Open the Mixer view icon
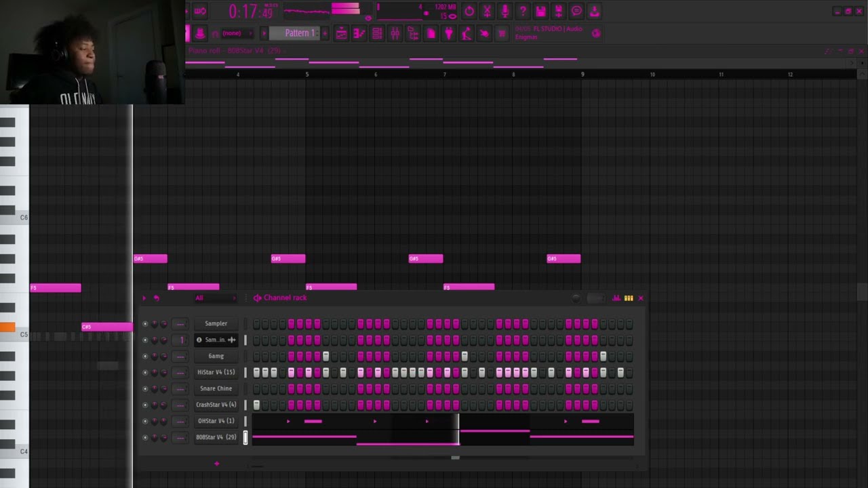This screenshot has height=488, width=868. tap(395, 33)
